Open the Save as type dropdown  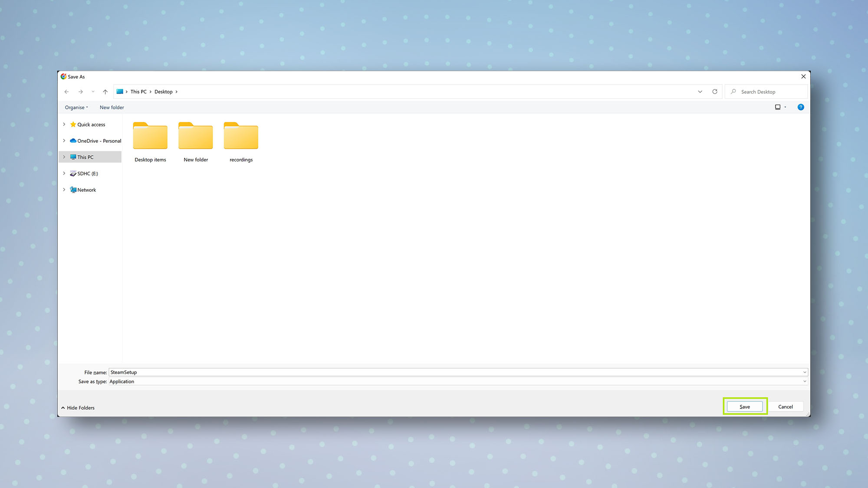[x=804, y=381]
